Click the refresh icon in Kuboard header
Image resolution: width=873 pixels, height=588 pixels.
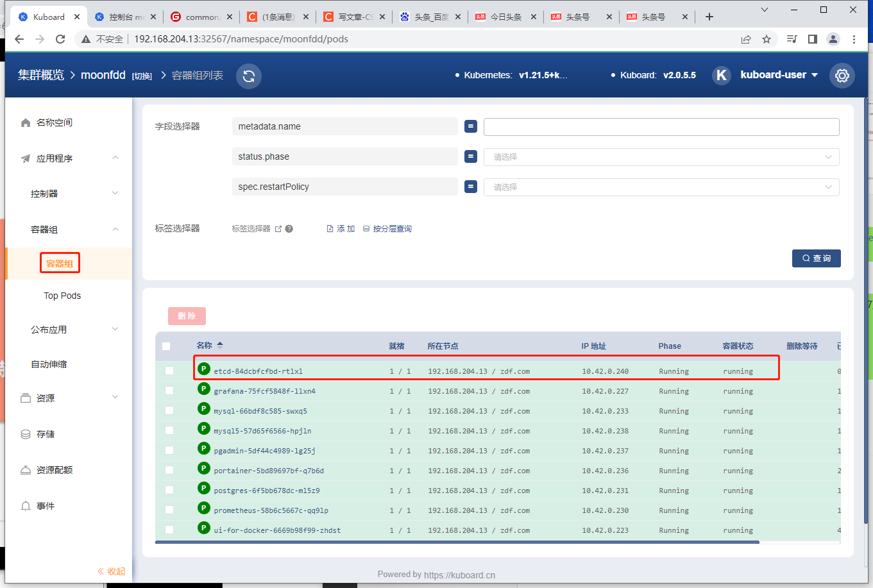click(x=249, y=76)
